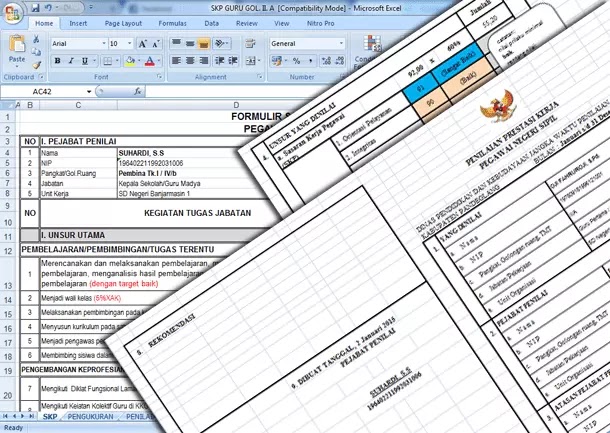The image size is (610, 433).
Task: Increase decimal places
Action: [x=326, y=61]
